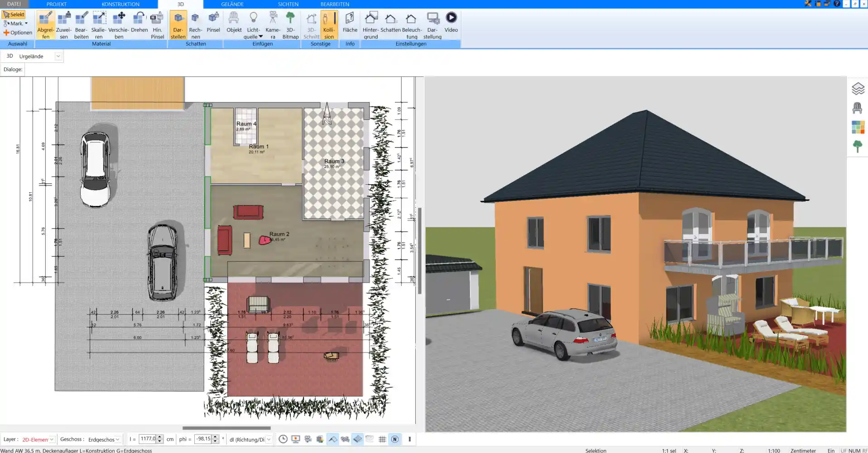Insert an Objekt from the ribbon

234,23
